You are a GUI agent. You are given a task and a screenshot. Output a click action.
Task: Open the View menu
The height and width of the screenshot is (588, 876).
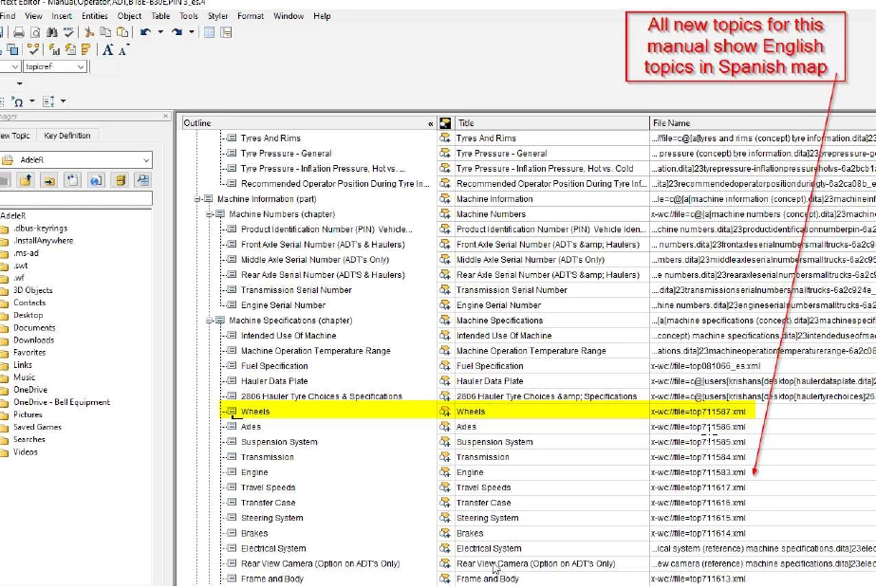[33, 16]
